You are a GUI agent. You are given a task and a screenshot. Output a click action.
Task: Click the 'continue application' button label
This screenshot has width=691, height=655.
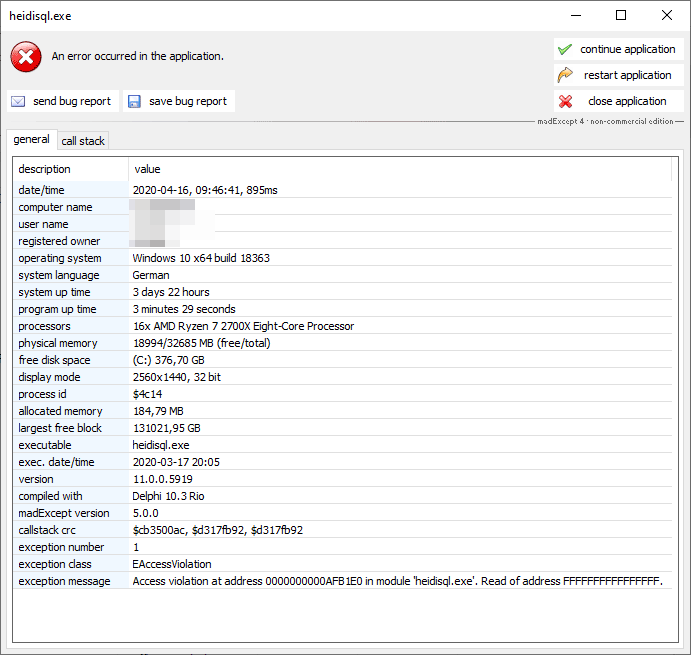click(627, 49)
